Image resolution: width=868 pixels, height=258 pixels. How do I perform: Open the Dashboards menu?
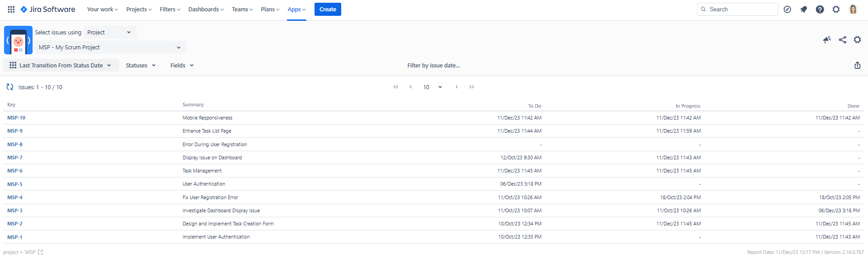click(x=206, y=9)
